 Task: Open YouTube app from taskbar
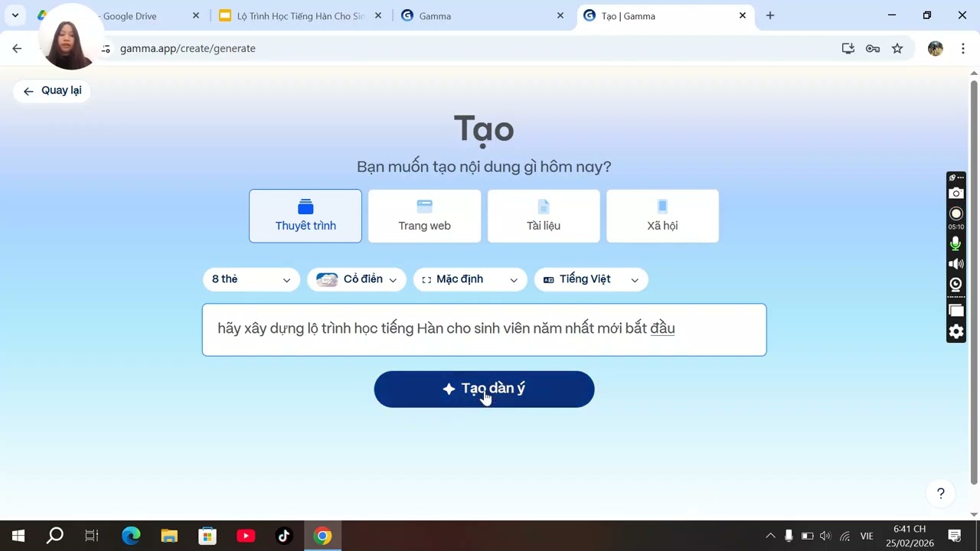click(246, 536)
